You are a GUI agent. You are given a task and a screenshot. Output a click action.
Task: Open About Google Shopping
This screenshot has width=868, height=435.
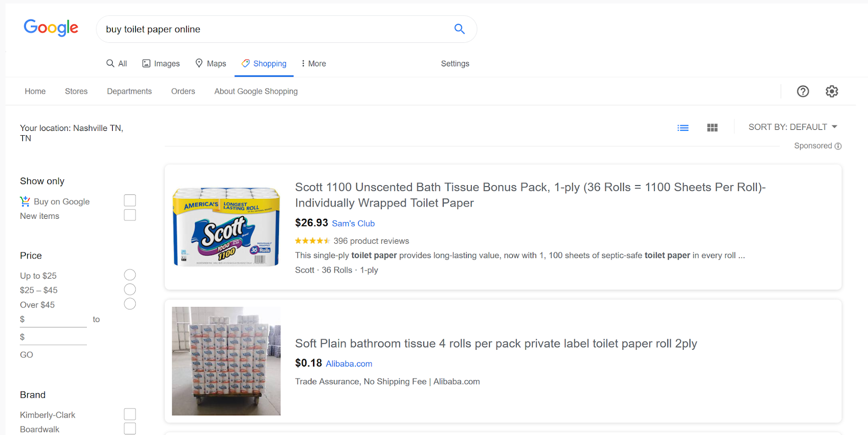[x=256, y=91]
